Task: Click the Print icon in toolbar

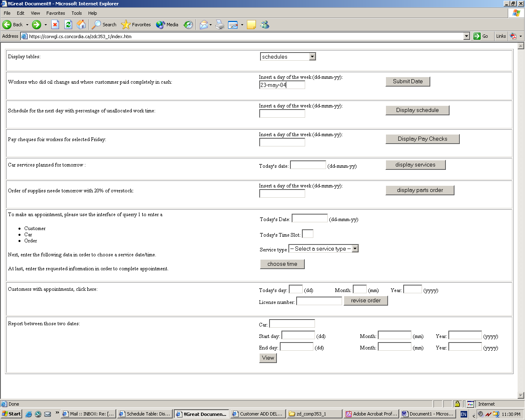Action: coord(220,25)
